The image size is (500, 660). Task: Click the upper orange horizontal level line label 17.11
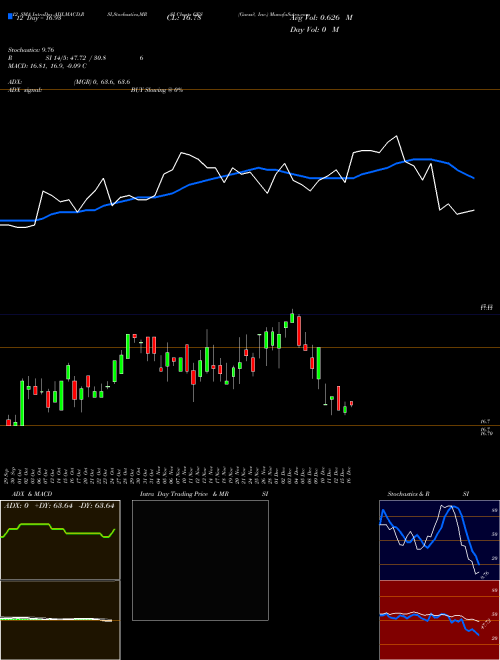click(x=487, y=308)
